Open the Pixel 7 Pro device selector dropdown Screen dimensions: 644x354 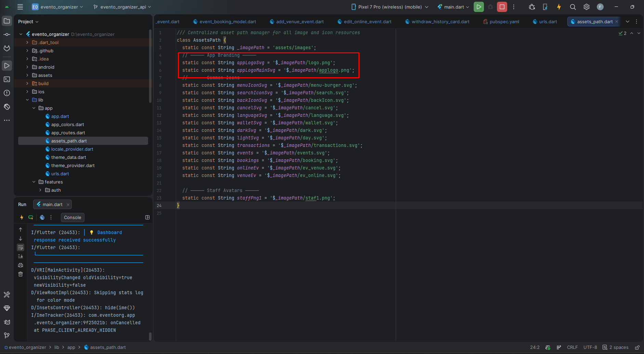tap(390, 7)
